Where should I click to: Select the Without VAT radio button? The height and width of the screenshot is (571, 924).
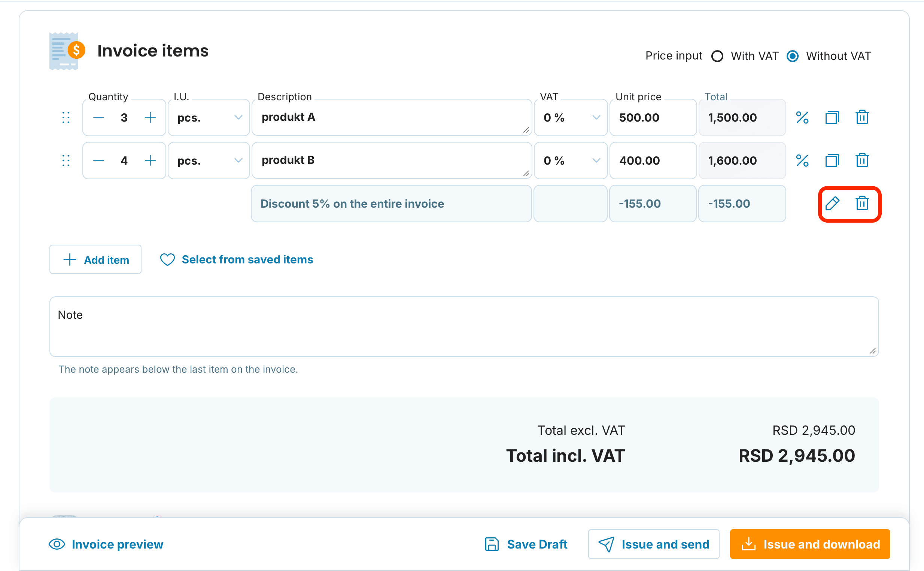(x=792, y=56)
